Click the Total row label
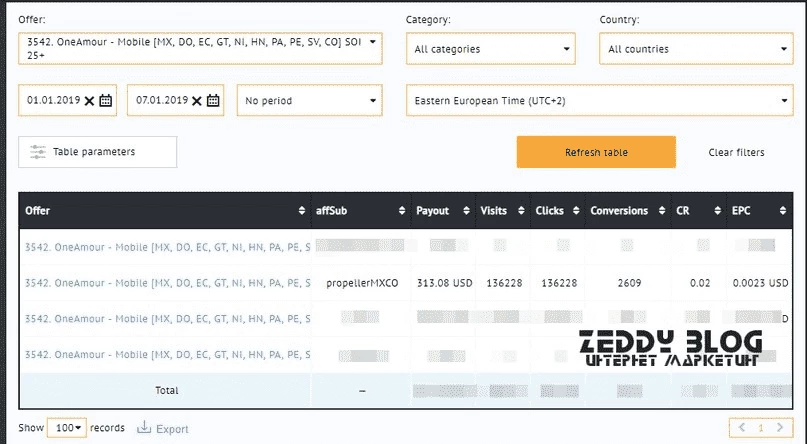Viewport: 807px width, 444px height. [167, 390]
